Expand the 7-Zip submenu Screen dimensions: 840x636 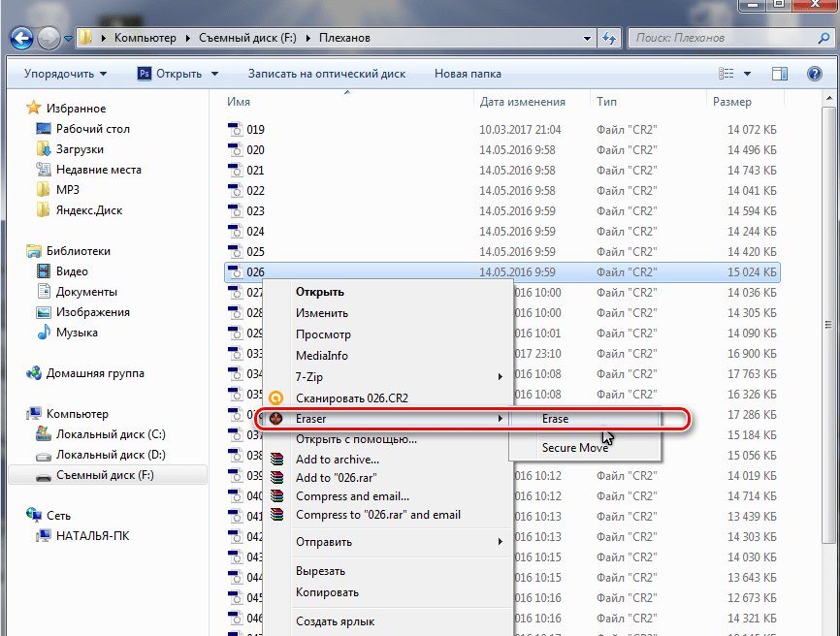(501, 376)
